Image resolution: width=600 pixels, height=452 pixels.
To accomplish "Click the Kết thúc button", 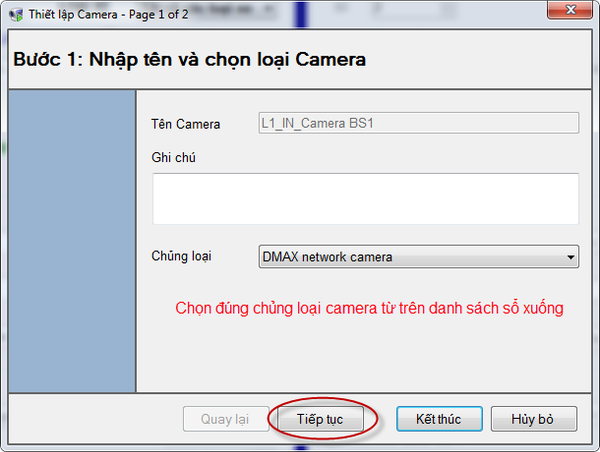I will 439,419.
